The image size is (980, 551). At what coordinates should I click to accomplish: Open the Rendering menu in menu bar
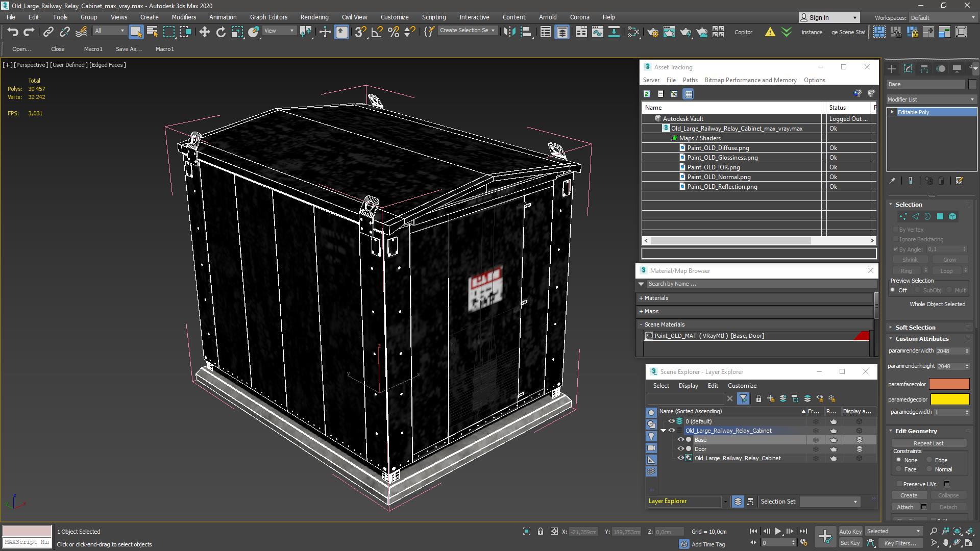[x=314, y=17]
